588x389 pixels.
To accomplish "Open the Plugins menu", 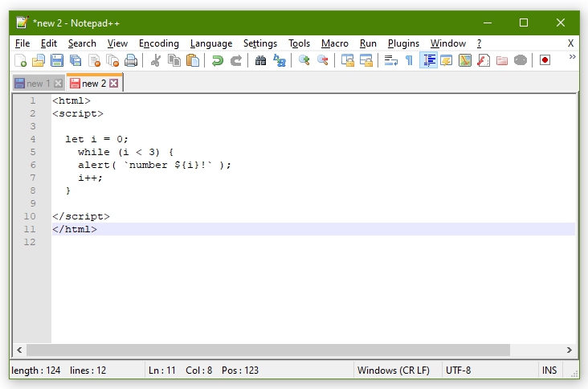I will pos(403,43).
